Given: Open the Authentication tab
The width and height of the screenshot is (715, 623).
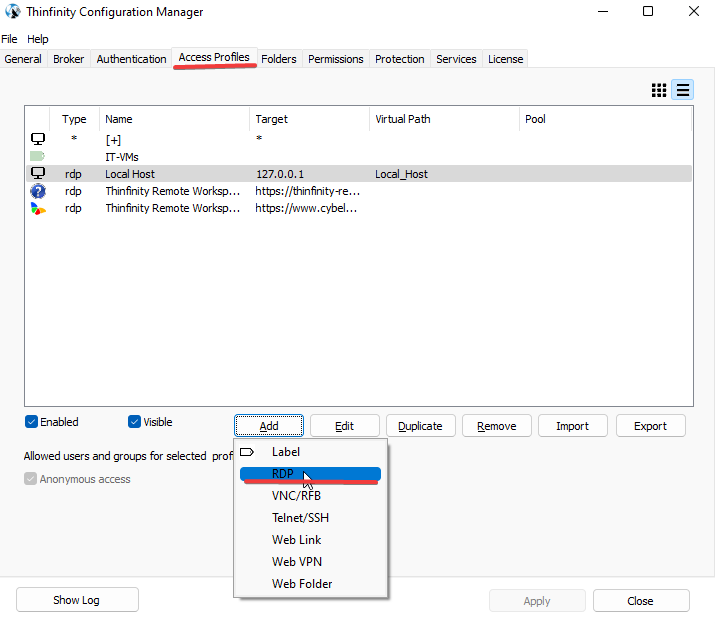Looking at the screenshot, I should 131,59.
